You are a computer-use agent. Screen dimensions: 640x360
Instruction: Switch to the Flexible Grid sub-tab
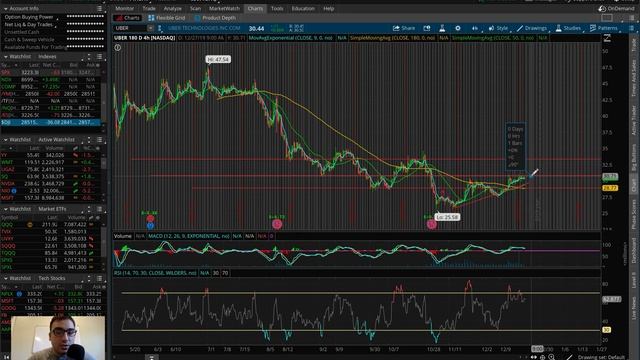pyautogui.click(x=167, y=18)
